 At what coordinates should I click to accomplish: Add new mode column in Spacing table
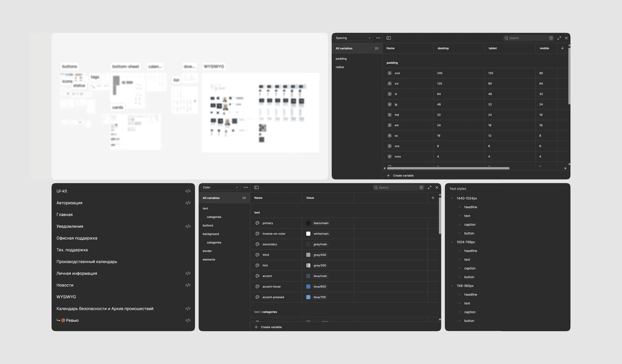pyautogui.click(x=562, y=48)
